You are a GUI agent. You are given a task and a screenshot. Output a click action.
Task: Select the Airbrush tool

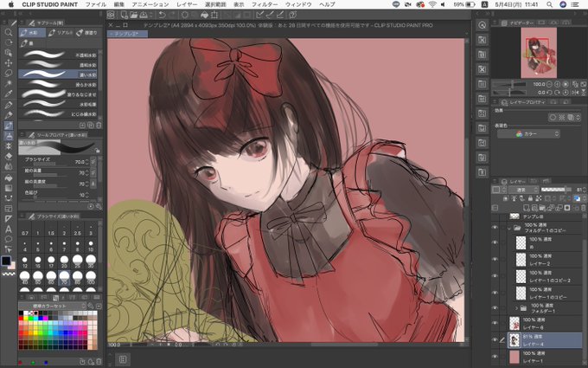[9, 136]
